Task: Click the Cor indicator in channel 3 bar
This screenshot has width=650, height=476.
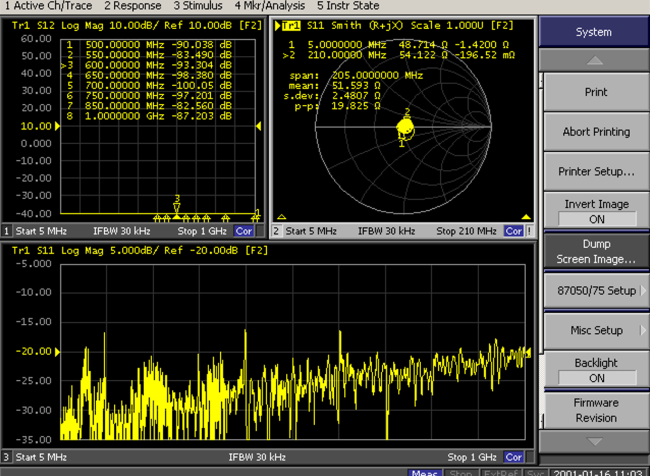Action: (515, 457)
